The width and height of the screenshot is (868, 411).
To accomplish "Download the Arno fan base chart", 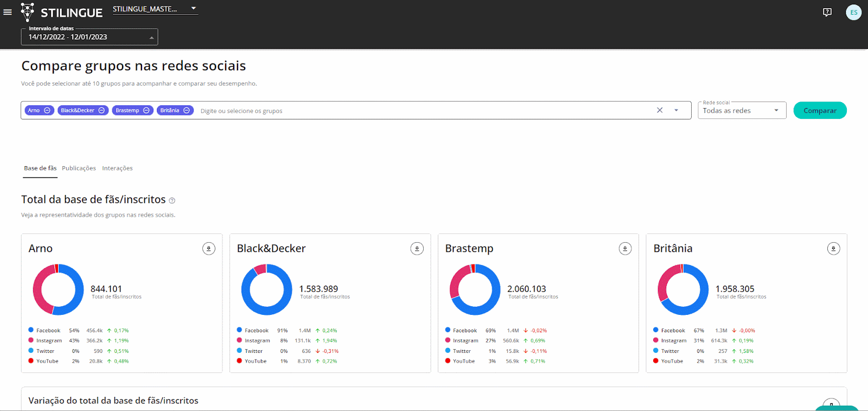I will click(208, 249).
